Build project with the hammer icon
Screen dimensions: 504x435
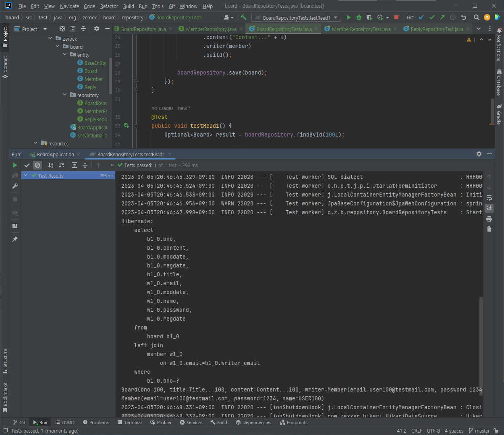243,17
